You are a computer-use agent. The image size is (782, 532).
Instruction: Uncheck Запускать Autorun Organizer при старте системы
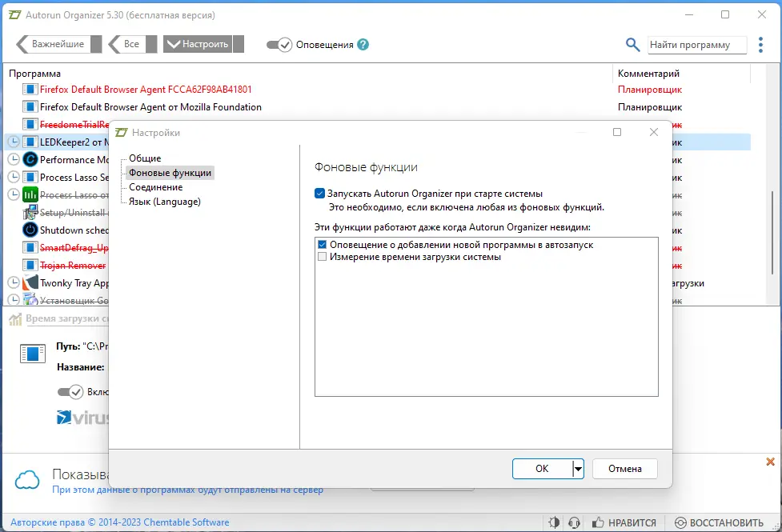click(319, 194)
